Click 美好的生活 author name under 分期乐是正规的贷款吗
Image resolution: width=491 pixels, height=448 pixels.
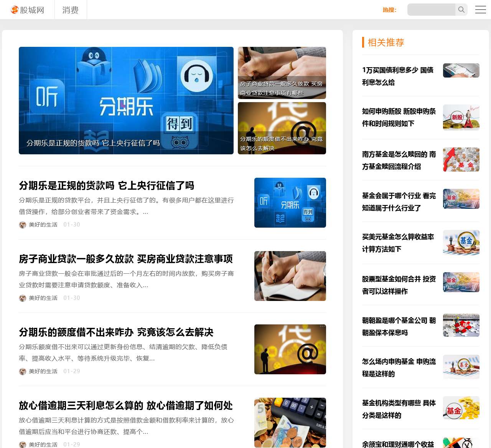click(43, 225)
